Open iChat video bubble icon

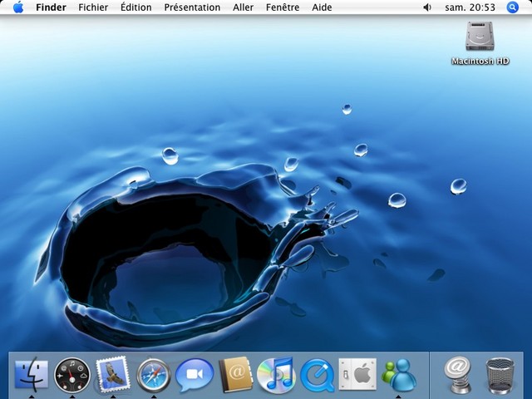[195, 375]
